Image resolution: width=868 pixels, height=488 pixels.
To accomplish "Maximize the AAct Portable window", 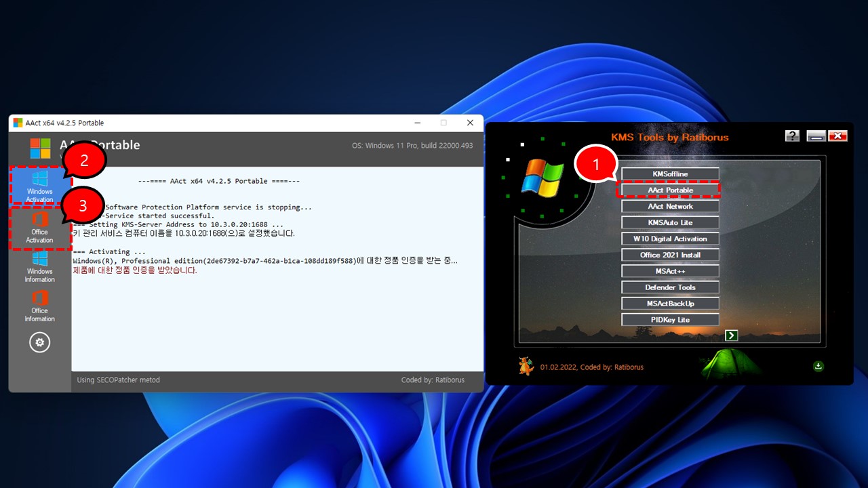I will click(x=443, y=123).
